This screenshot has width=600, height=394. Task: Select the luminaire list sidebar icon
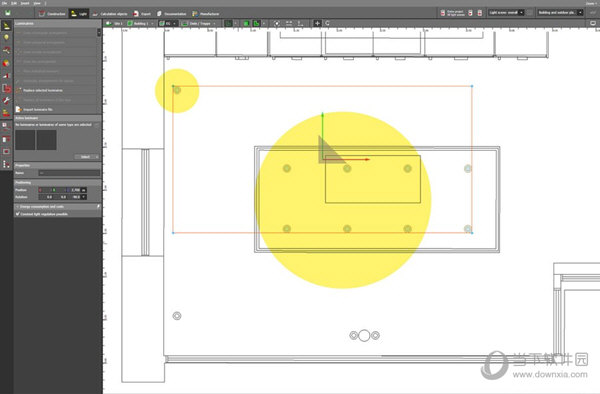(x=6, y=113)
